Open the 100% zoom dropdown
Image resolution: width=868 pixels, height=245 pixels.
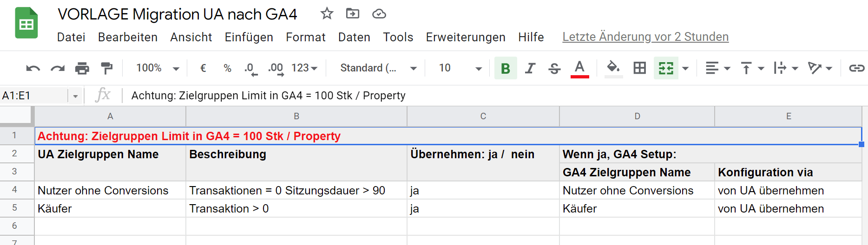click(157, 68)
